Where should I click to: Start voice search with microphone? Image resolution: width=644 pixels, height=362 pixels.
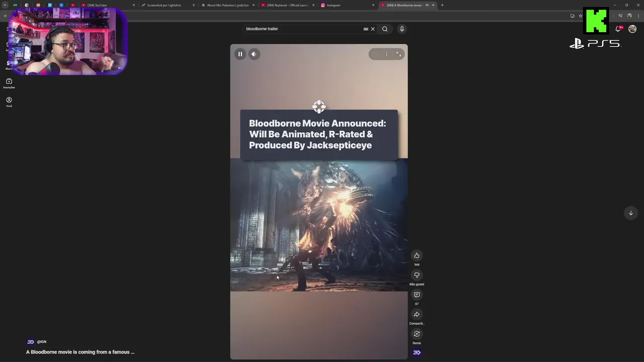(x=401, y=29)
